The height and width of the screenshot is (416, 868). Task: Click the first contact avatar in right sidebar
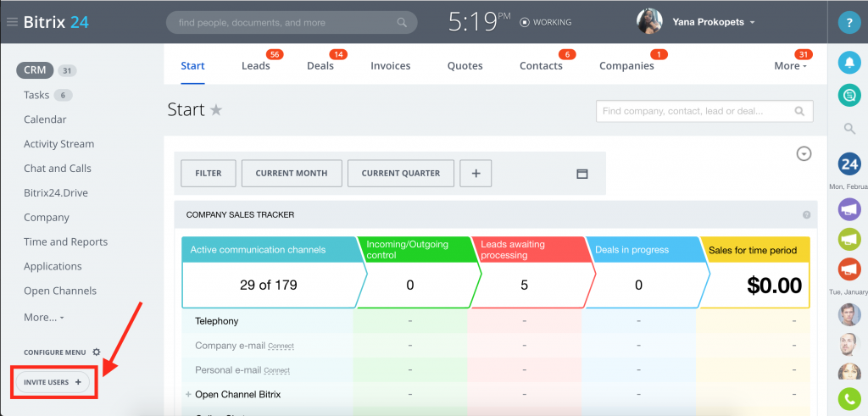849,314
